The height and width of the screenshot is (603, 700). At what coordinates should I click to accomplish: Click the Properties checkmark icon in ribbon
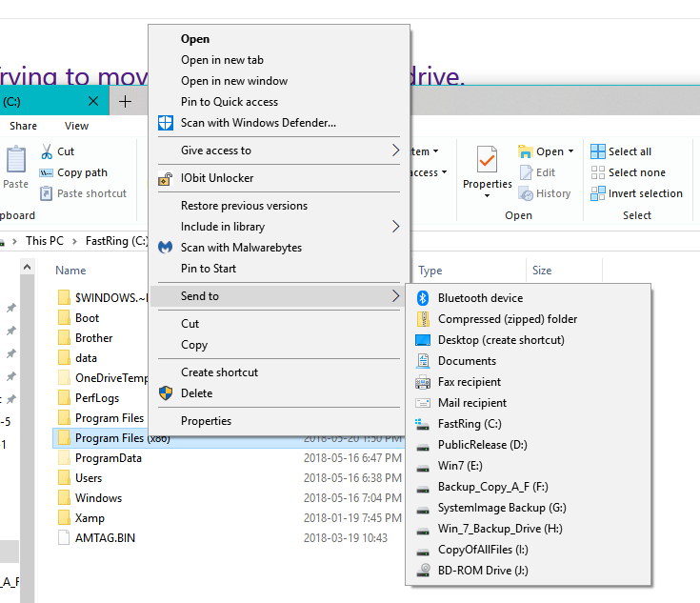click(x=487, y=159)
